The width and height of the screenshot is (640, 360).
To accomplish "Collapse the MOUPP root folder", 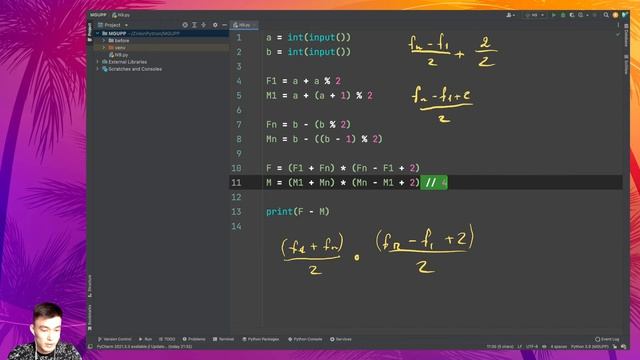I will point(98,33).
